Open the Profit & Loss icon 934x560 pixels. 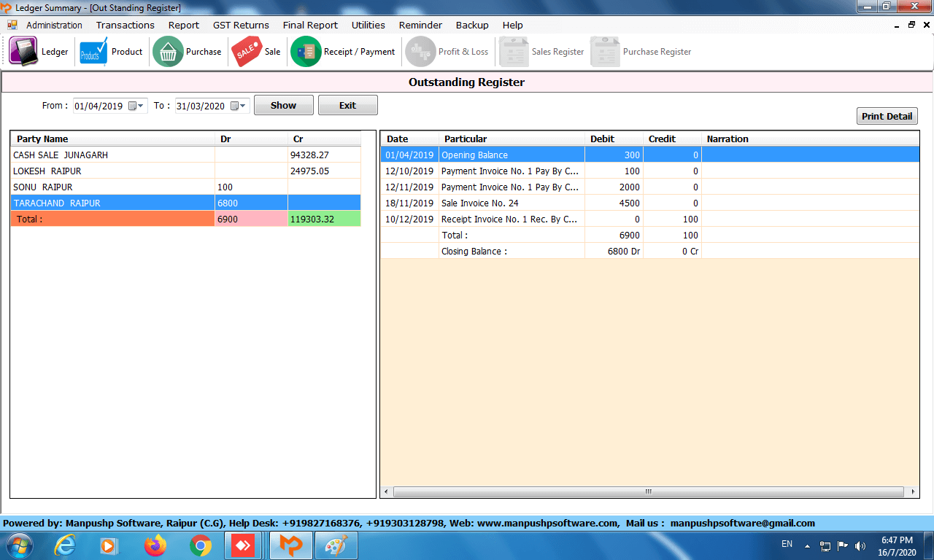tap(420, 52)
